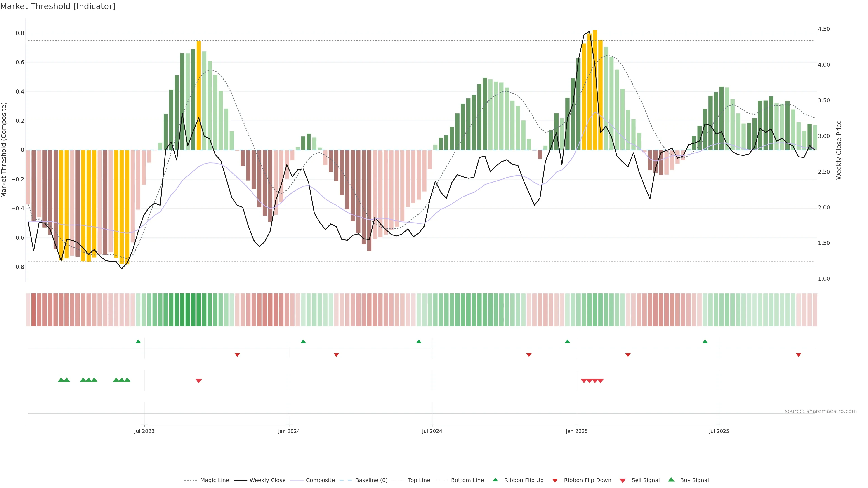Click Ribbon Flip Down legend triangle icon
Image resolution: width=868 pixels, height=488 pixels.
(555, 480)
